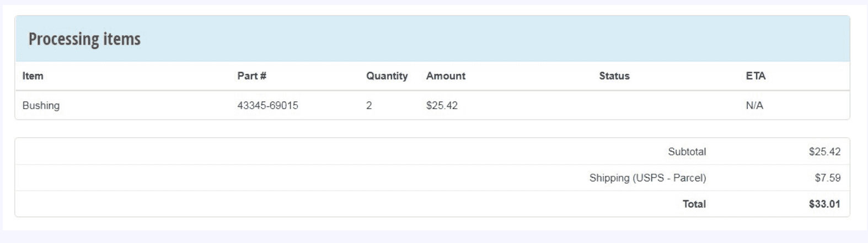The width and height of the screenshot is (868, 243).
Task: Click the quantity value 2 for Bushing
Action: coord(369,105)
